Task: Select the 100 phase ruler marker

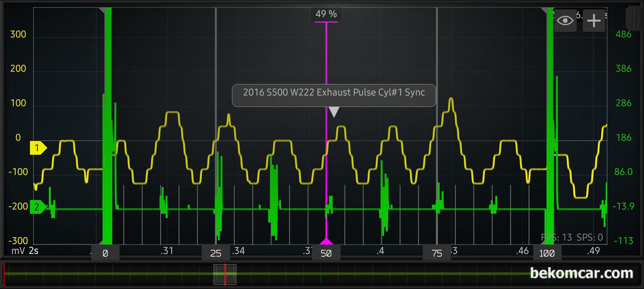Action: (547, 253)
